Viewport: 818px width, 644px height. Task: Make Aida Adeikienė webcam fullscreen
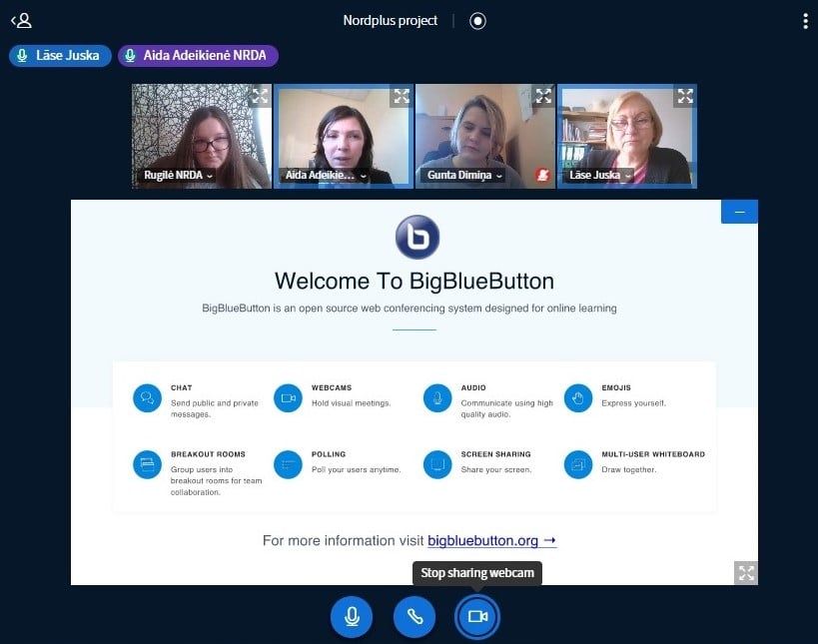tap(402, 97)
